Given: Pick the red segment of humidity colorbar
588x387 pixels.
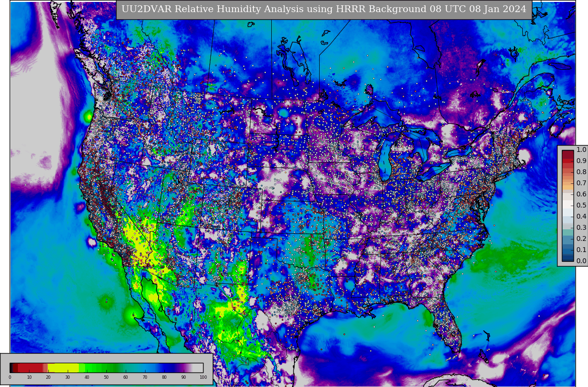Looking at the screenshot, I should [x=30, y=368].
